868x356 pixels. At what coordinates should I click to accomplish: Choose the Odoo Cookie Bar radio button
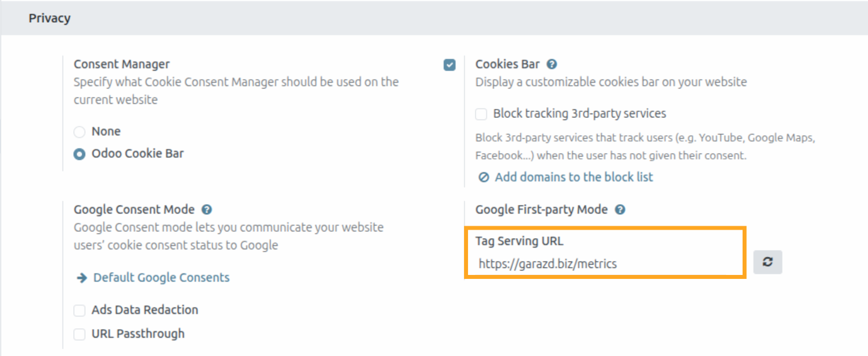[x=79, y=154]
